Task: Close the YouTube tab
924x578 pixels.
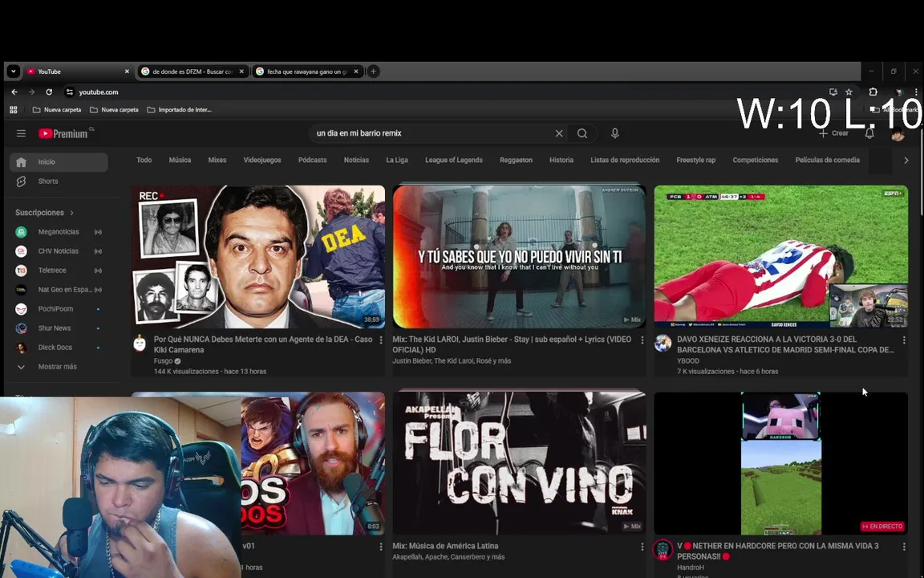Action: pyautogui.click(x=127, y=71)
